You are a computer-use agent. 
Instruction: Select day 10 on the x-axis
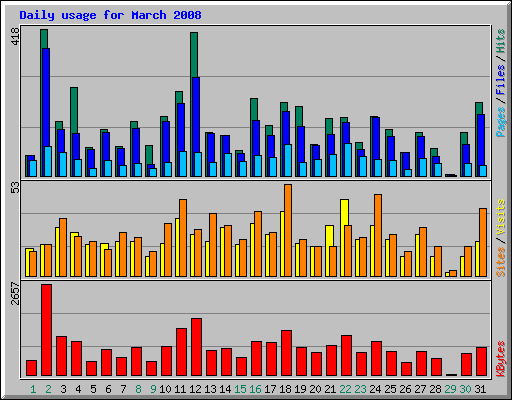[x=165, y=389]
